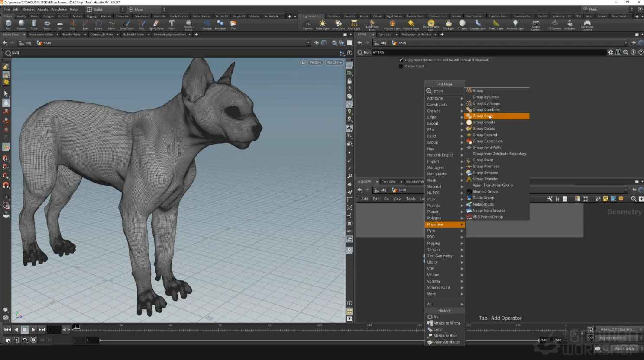
Task: Pick Attribute Blur from History list
Action: (x=445, y=336)
